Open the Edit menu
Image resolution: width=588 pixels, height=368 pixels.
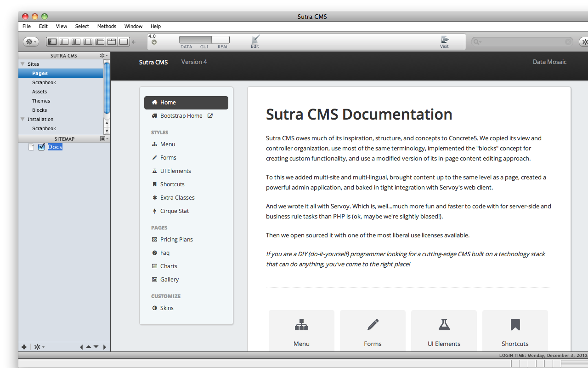[x=43, y=26]
